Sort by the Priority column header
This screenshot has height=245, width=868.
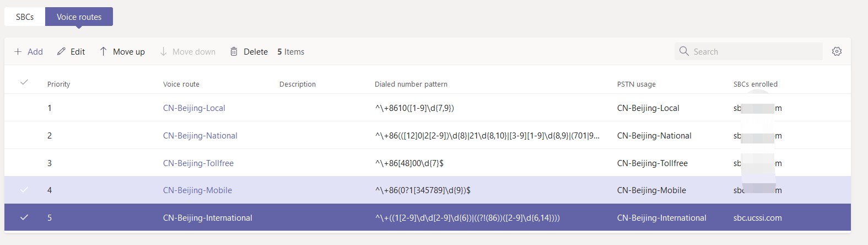pos(59,84)
